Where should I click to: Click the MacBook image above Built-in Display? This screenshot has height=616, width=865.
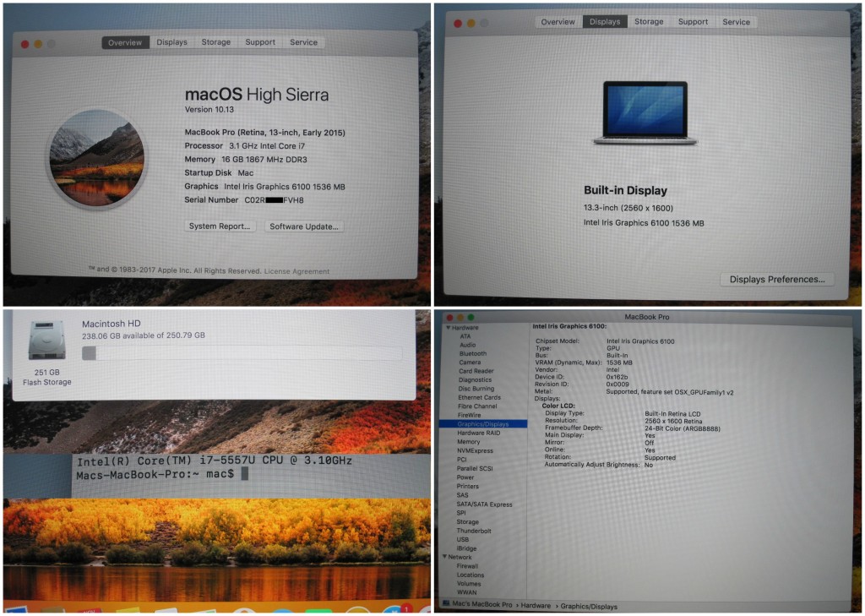point(645,113)
